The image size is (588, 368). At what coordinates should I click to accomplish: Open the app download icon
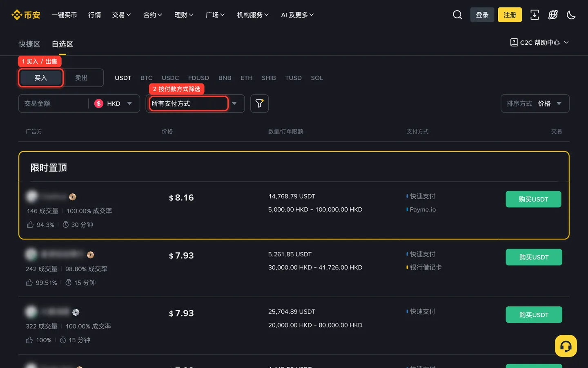tap(535, 15)
